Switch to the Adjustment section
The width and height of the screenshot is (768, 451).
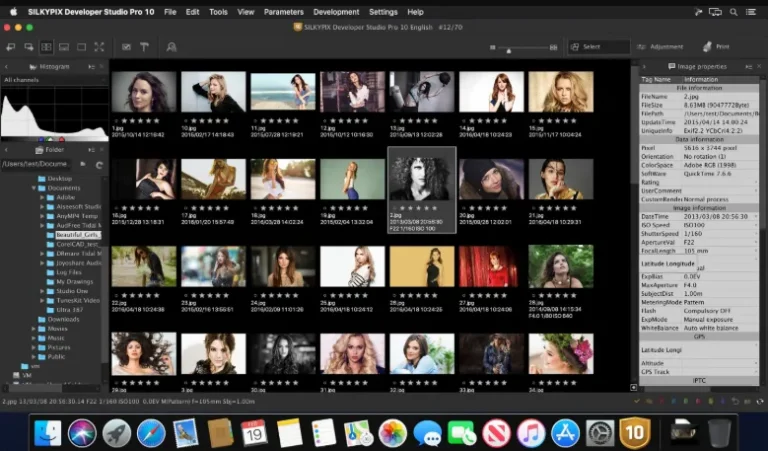click(660, 47)
